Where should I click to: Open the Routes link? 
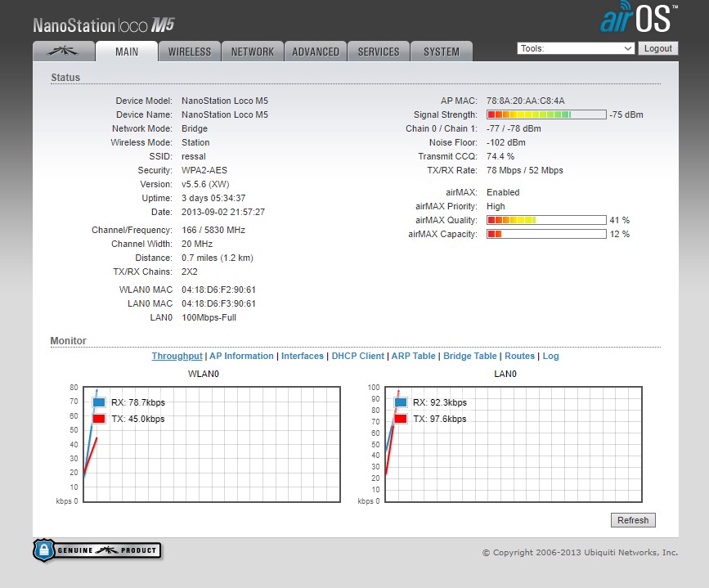pyautogui.click(x=519, y=356)
